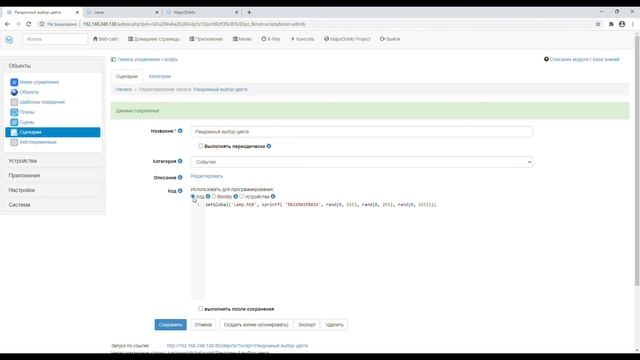Click the not-secure site info icon
Image resolution: width=640 pixels, height=360 pixels.
(42, 24)
